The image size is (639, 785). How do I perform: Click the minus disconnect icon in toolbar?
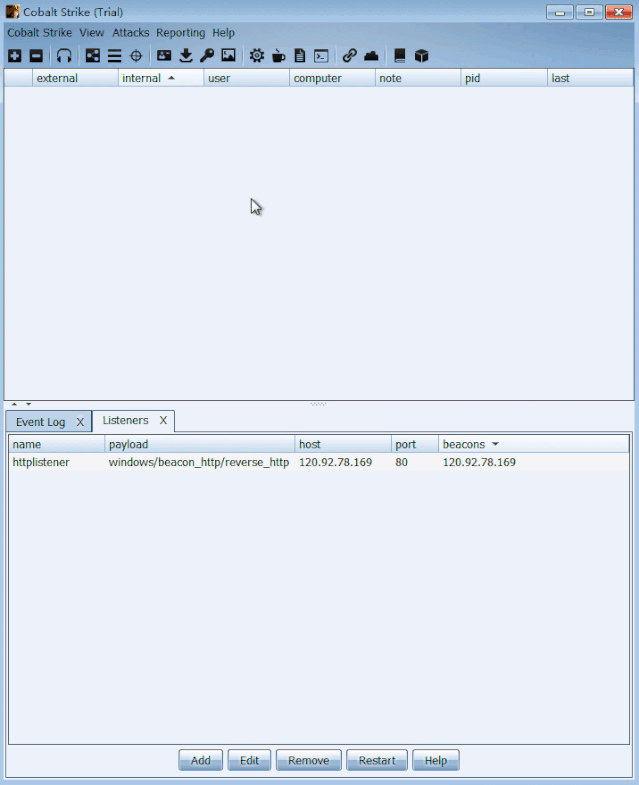pos(36,56)
